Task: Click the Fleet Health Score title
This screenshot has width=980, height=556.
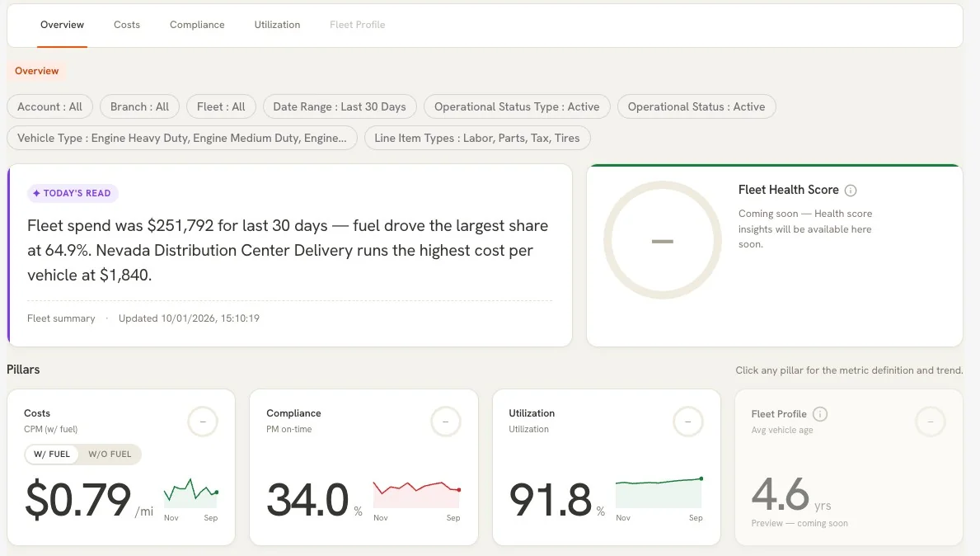Action: [788, 190]
